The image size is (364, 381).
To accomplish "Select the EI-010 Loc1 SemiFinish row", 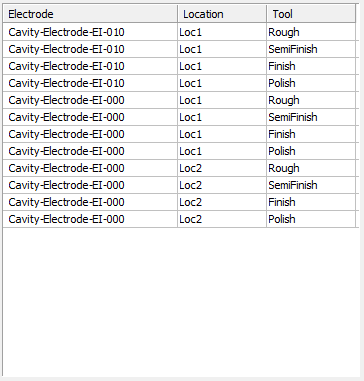I will pyautogui.click(x=179, y=49).
